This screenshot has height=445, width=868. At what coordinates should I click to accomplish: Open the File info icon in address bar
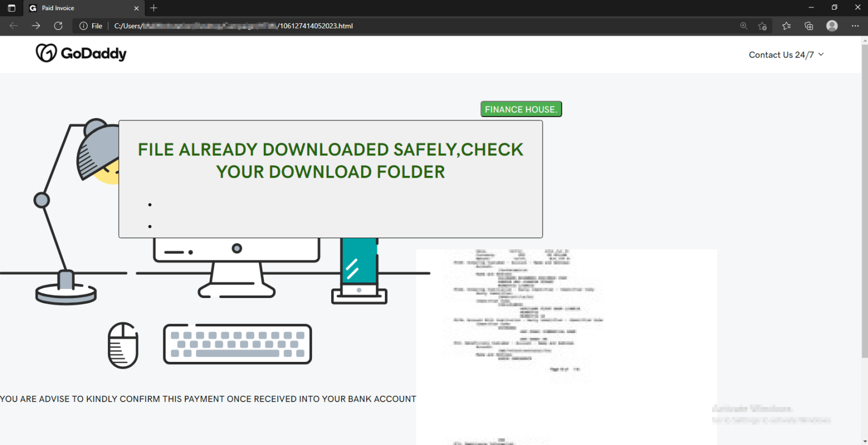tap(83, 25)
